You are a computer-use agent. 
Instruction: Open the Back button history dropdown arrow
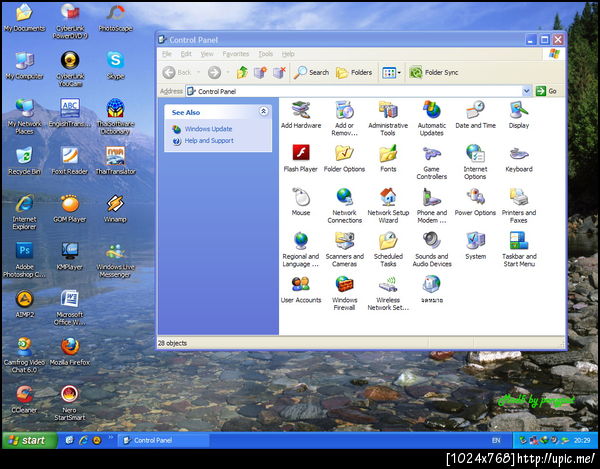click(x=199, y=72)
